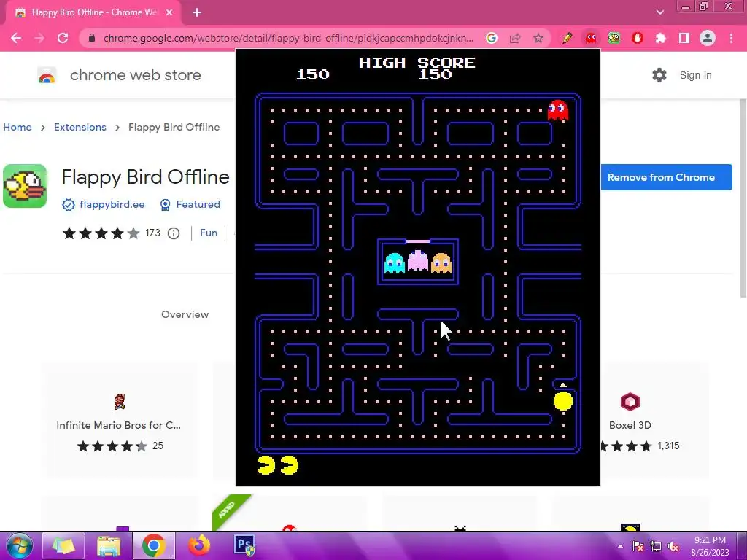This screenshot has height=560, width=747.
Task: Open the Extensions puzzle piece menu
Action: click(x=661, y=38)
